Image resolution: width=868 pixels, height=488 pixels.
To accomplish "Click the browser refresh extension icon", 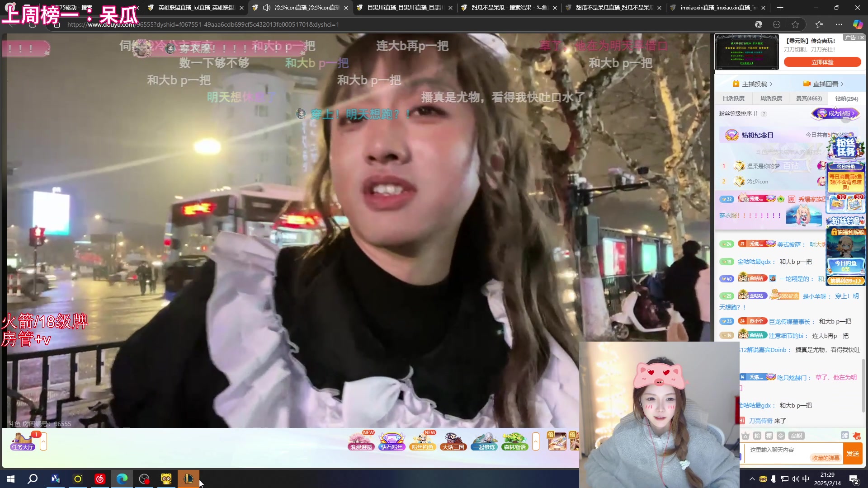I will pyautogui.click(x=758, y=24).
